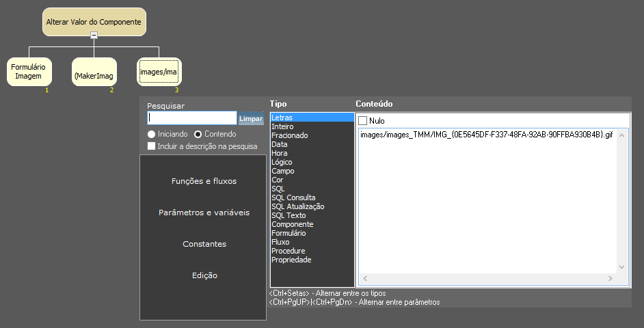Open Funções e fluxos section
644x328 pixels.
point(204,181)
